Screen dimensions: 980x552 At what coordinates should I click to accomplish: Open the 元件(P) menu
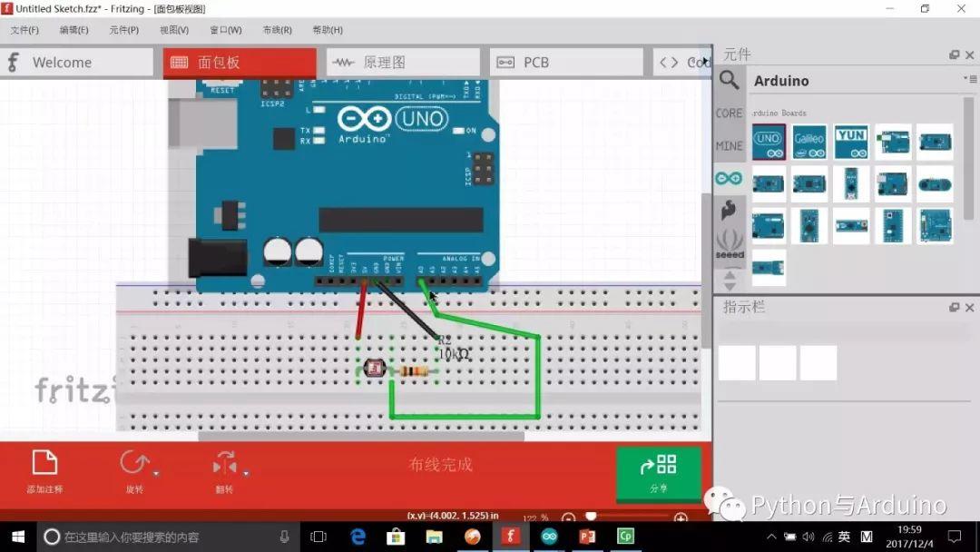coord(123,30)
